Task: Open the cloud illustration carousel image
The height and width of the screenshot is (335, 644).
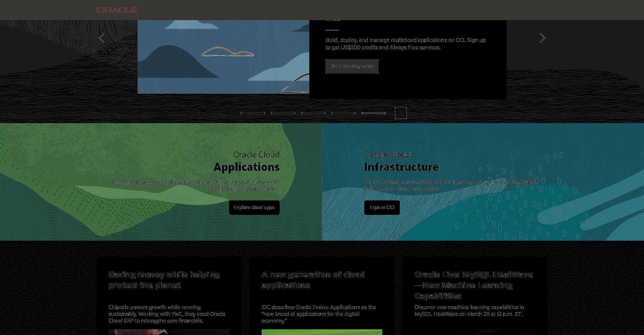Action: pyautogui.click(x=223, y=57)
